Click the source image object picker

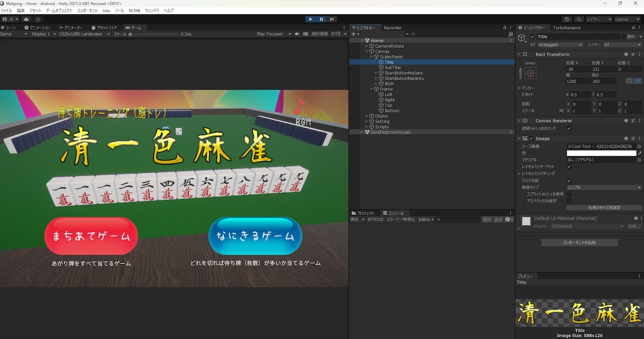coord(639,146)
